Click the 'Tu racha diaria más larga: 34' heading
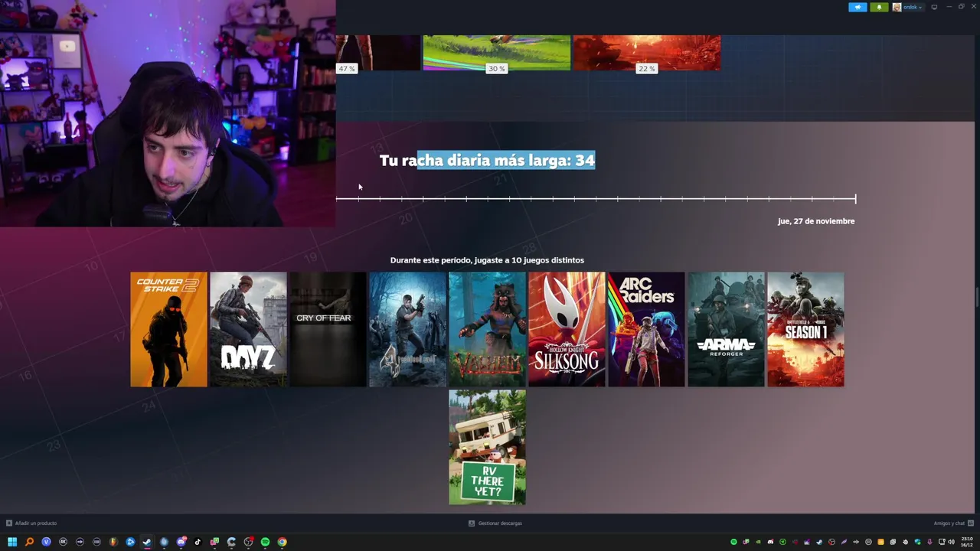Viewport: 980px width, 551px height. coord(487,160)
